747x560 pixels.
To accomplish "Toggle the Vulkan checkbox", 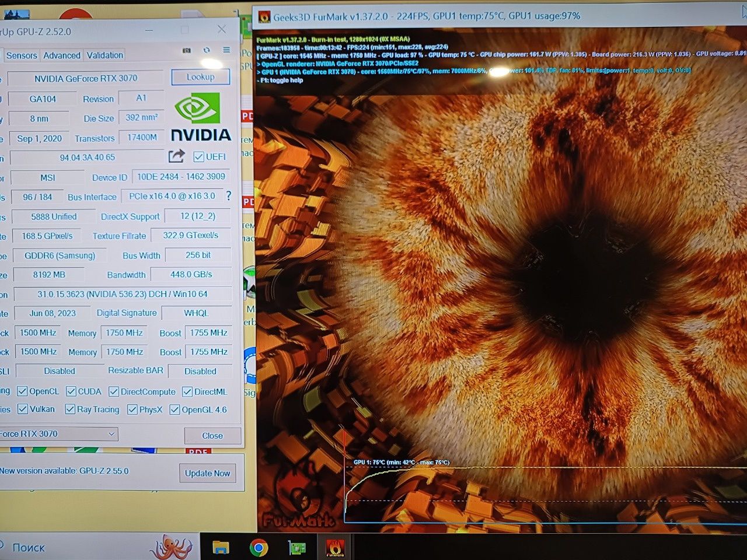I will coord(23,409).
